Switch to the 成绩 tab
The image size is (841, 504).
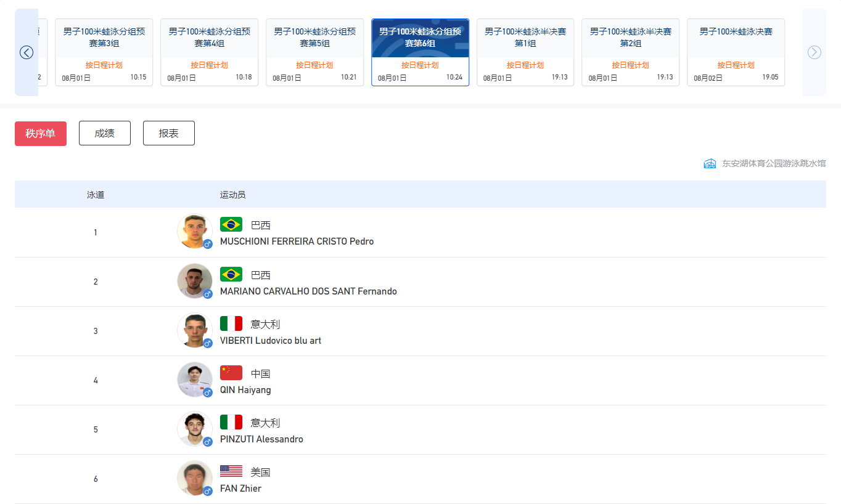pos(104,133)
